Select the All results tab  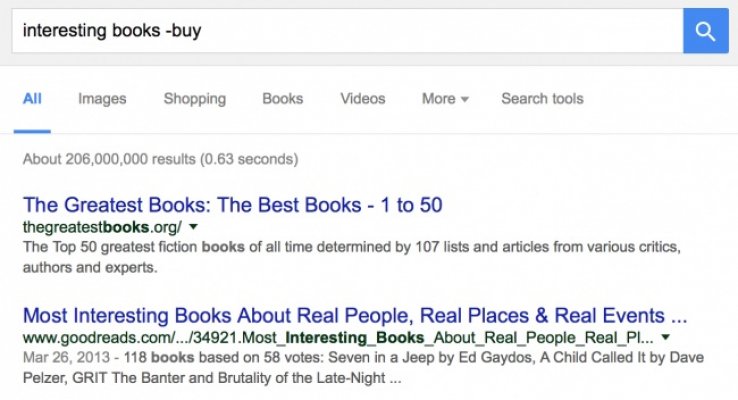tap(32, 99)
